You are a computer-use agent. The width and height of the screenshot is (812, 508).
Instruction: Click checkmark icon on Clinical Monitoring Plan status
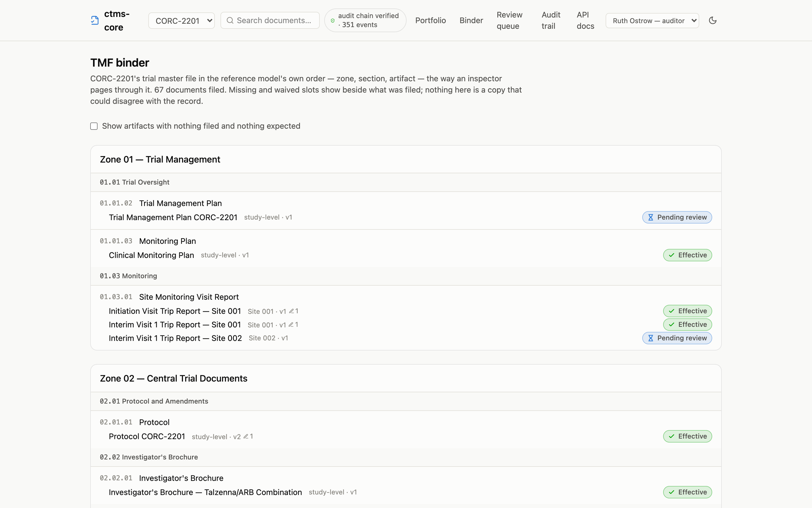(x=671, y=255)
